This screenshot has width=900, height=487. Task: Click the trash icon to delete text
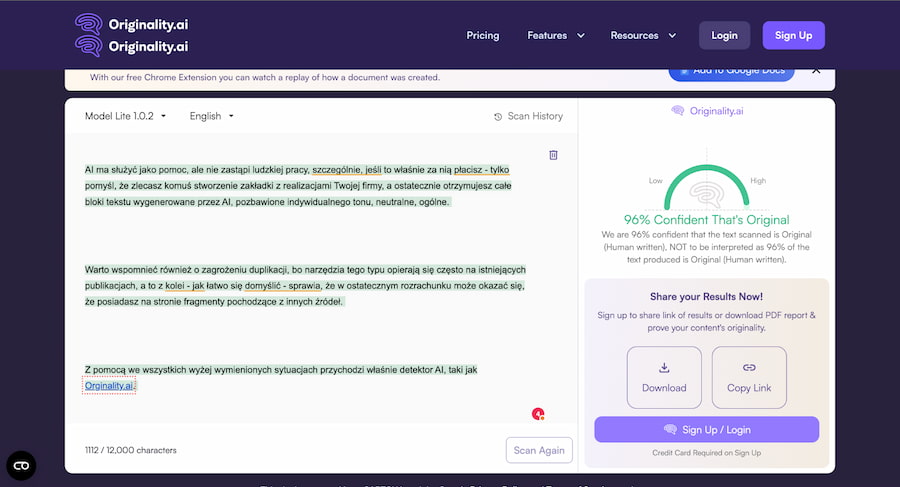point(553,155)
